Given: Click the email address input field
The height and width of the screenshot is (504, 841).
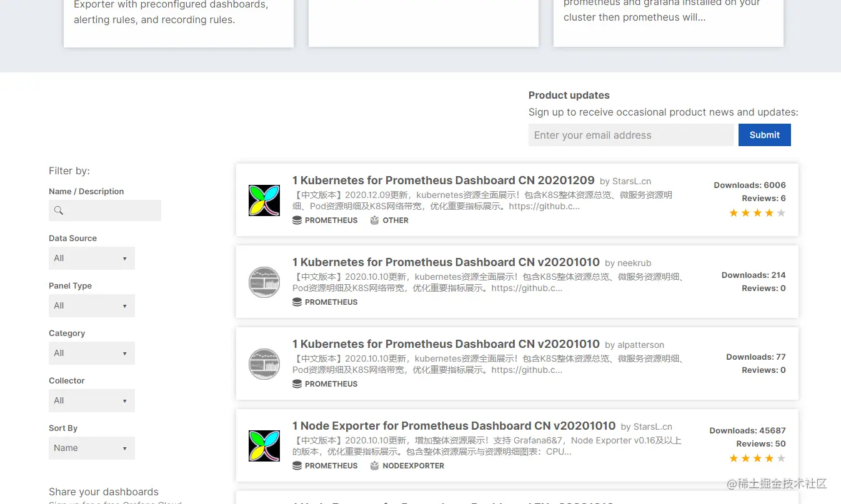Looking at the screenshot, I should pos(631,135).
